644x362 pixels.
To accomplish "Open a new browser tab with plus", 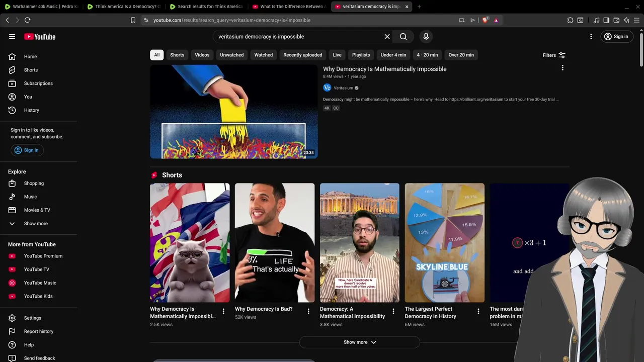I will click(419, 7).
